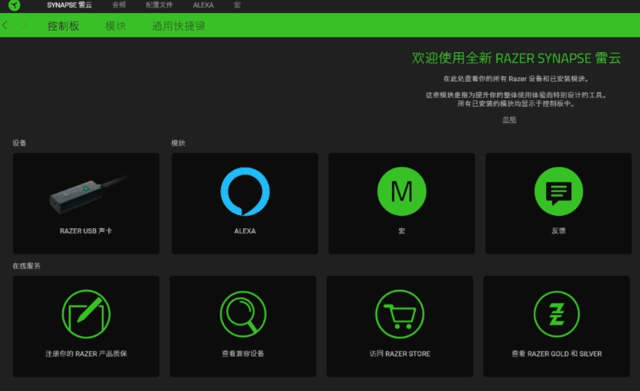The height and width of the screenshot is (391, 640).
Task: Open the shopping cart Razer Store icon
Action: pos(400,314)
